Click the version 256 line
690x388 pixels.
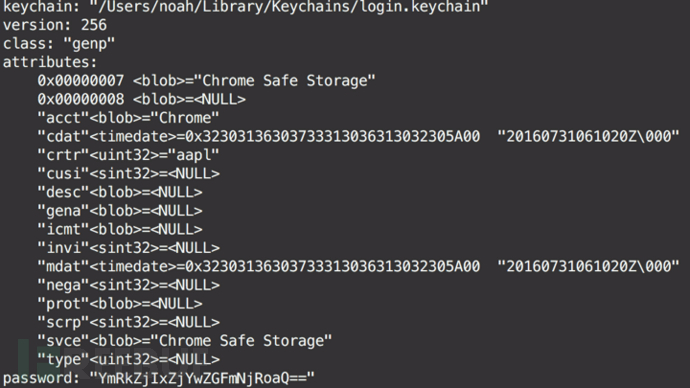(x=55, y=25)
